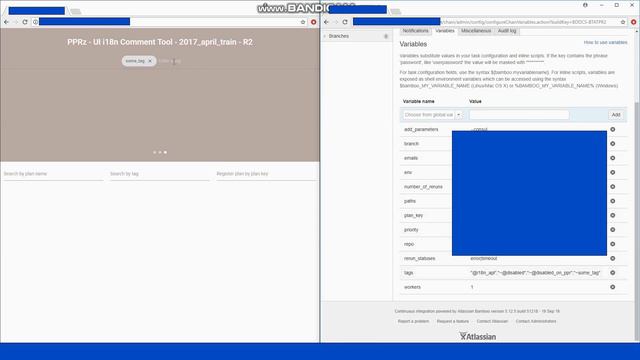Remove the plan_key variable
This screenshot has height=360, width=640.
[613, 215]
